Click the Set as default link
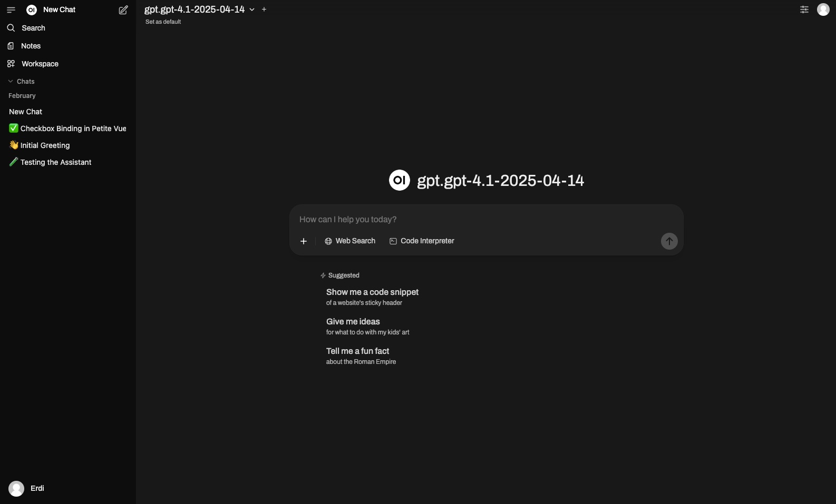 click(x=163, y=22)
